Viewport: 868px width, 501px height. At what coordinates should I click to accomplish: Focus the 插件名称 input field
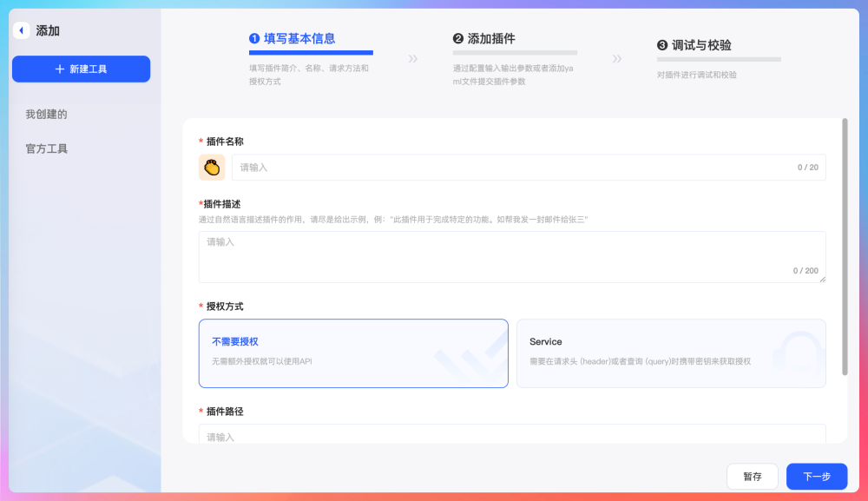click(x=512, y=168)
